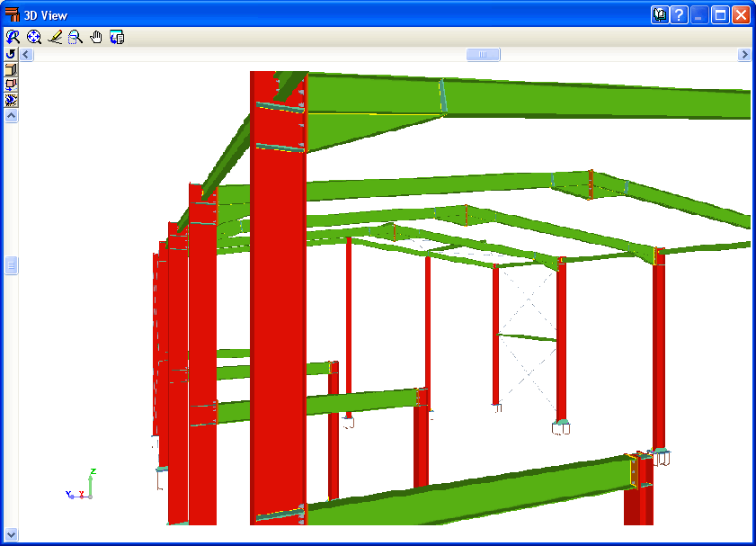The height and width of the screenshot is (546, 756).
Task: Click the horizontal scrollbar left arrow
Action: tap(26, 55)
